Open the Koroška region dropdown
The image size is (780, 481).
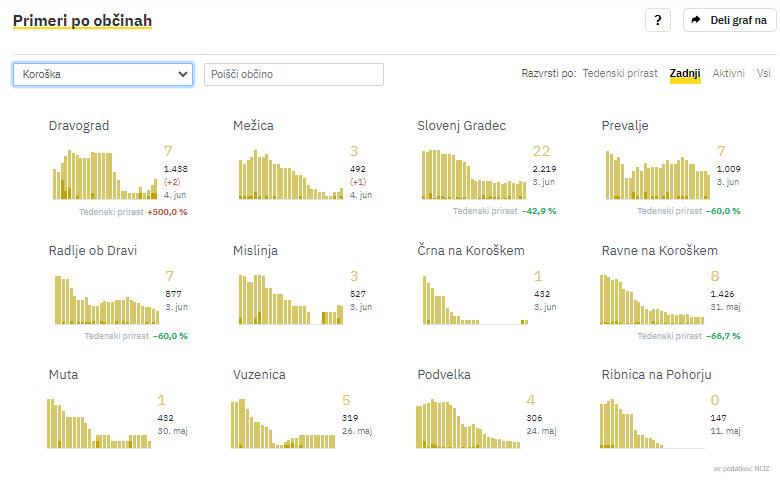(x=103, y=74)
